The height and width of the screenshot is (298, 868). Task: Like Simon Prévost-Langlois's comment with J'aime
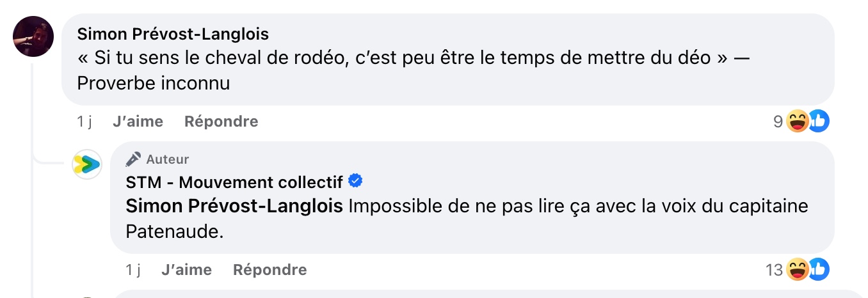tap(138, 122)
